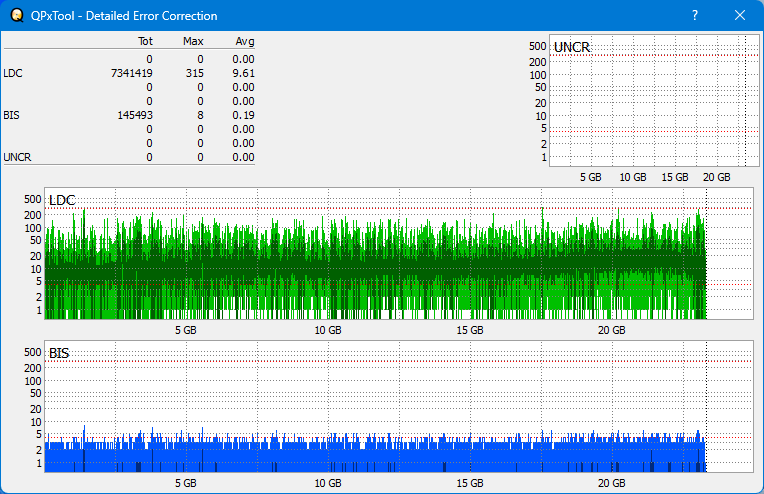764x494 pixels.
Task: Click the LDC max value 315
Action: (194, 73)
